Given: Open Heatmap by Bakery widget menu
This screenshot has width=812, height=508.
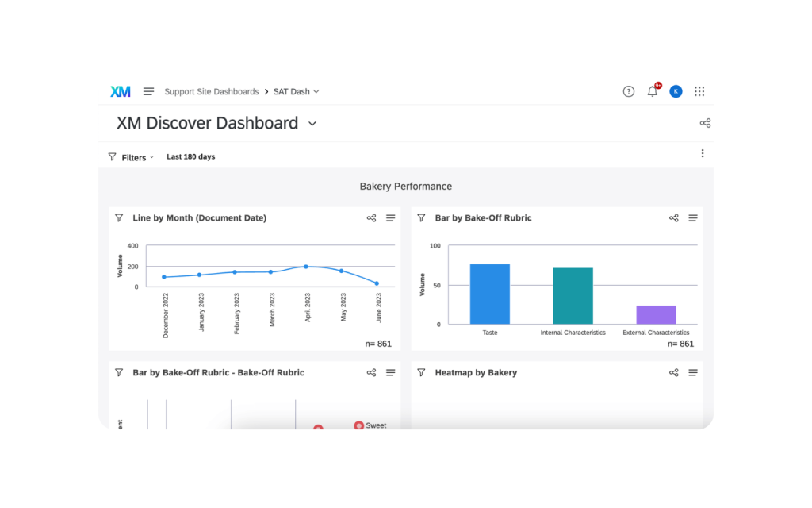Looking at the screenshot, I should point(693,373).
